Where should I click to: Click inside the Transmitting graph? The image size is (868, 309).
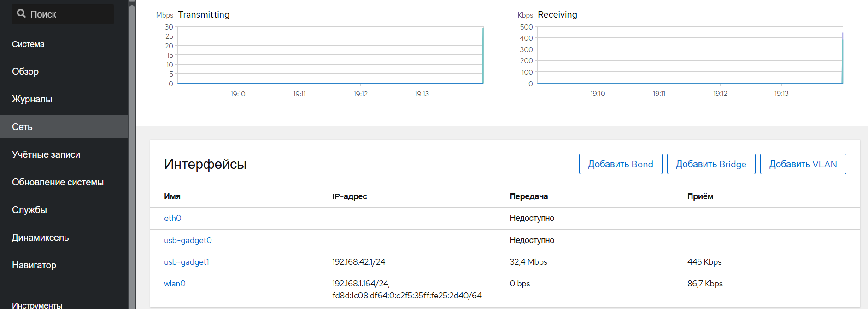330,55
